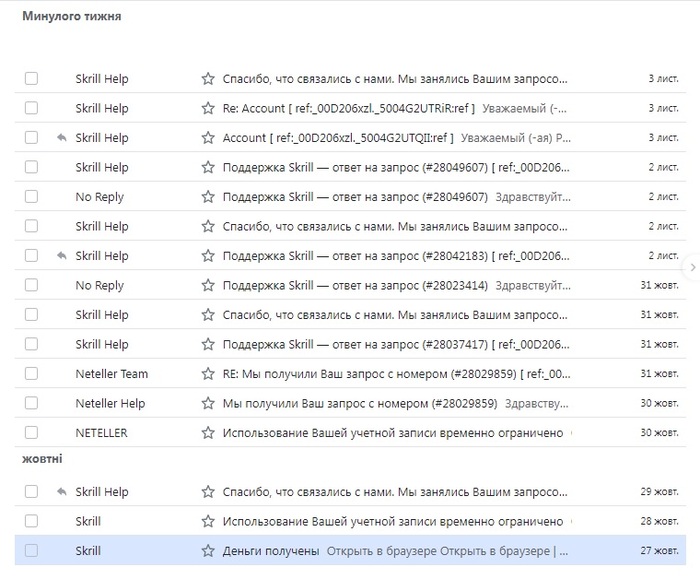
Task: Star the NETELLER account restricted email
Action: coord(208,433)
